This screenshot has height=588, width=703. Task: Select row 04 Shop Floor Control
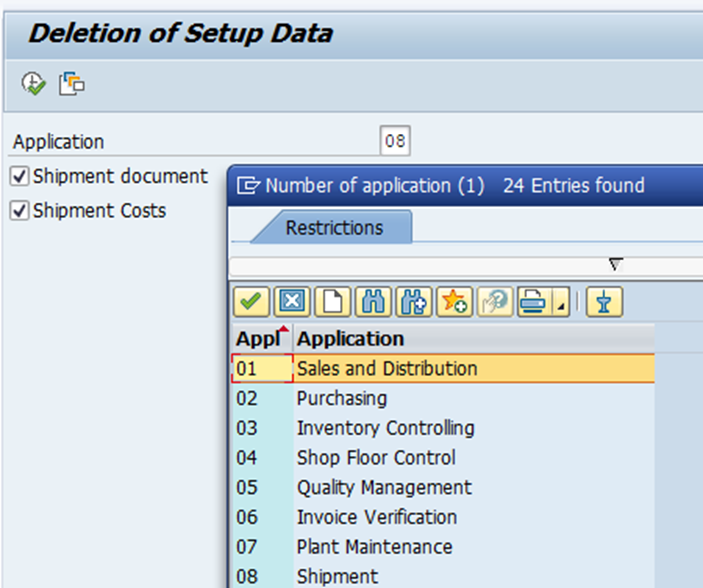pos(443,457)
